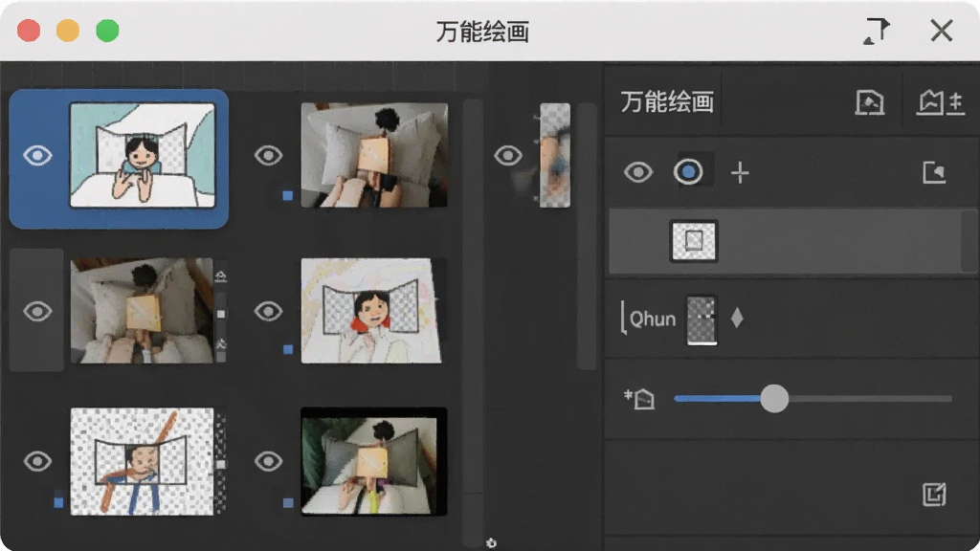The width and height of the screenshot is (980, 551).
Task: Click the arrow icon in the title bar
Action: [877, 31]
